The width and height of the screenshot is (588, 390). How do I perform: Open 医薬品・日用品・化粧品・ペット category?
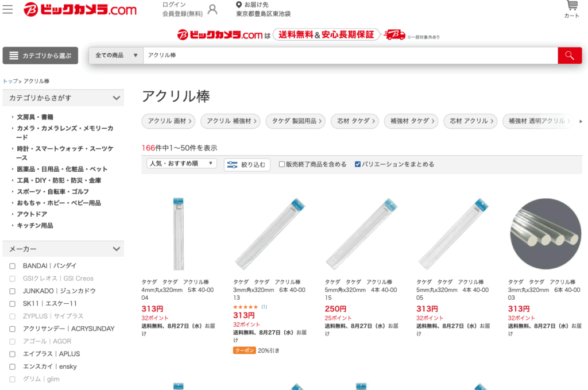click(x=62, y=169)
